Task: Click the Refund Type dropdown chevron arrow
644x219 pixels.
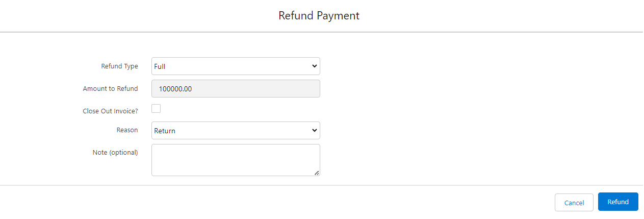Action: (x=314, y=66)
